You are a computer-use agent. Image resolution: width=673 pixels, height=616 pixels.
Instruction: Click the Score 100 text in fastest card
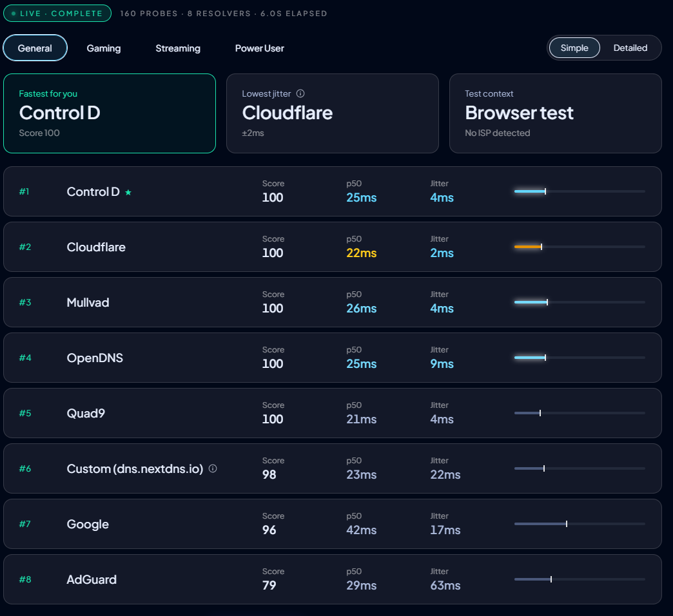[x=39, y=133]
